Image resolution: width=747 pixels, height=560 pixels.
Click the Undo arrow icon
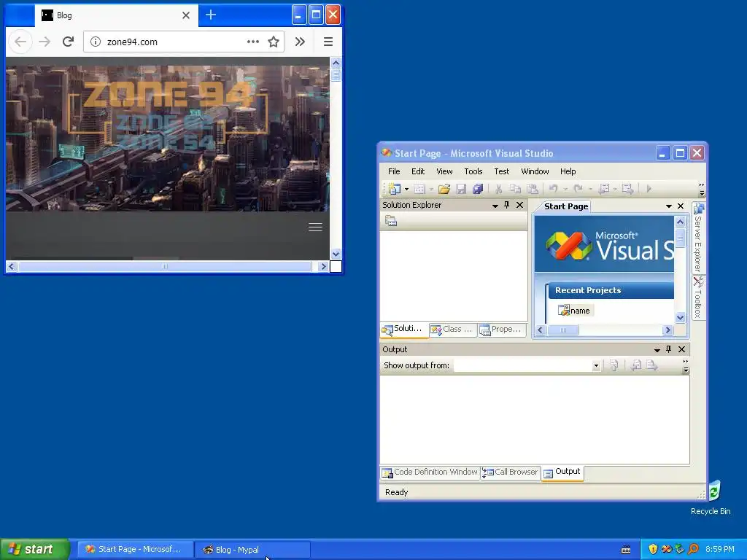pyautogui.click(x=553, y=189)
